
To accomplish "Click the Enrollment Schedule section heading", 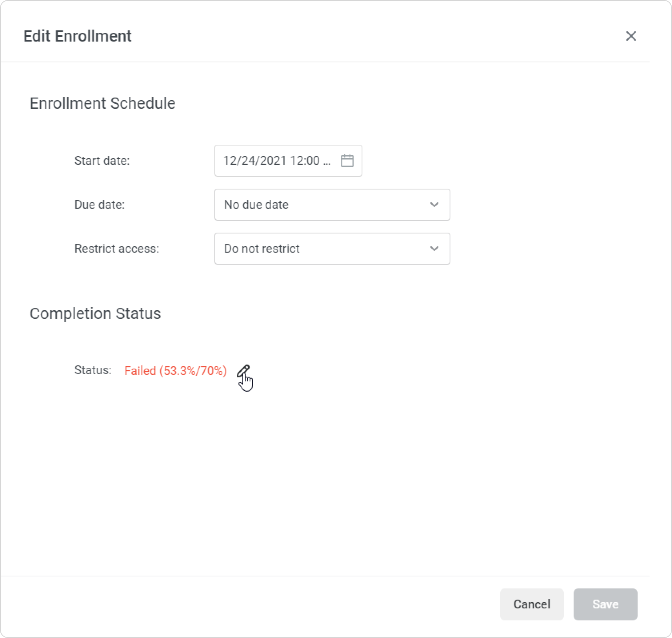I will tap(102, 103).
